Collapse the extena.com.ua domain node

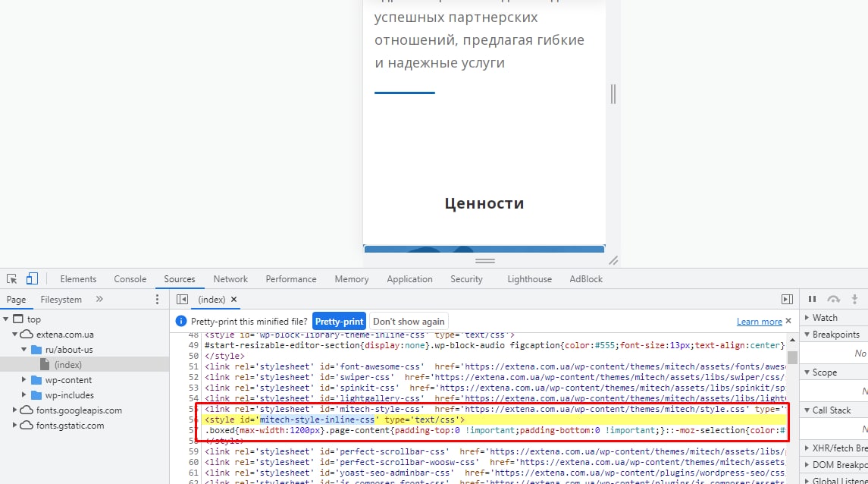pos(15,335)
